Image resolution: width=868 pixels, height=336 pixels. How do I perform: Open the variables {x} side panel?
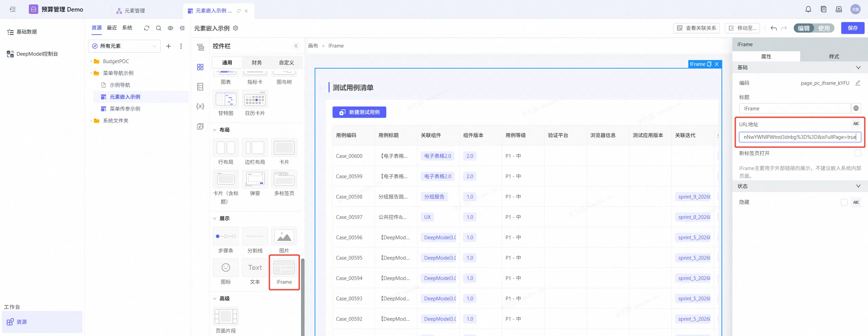coord(200,106)
